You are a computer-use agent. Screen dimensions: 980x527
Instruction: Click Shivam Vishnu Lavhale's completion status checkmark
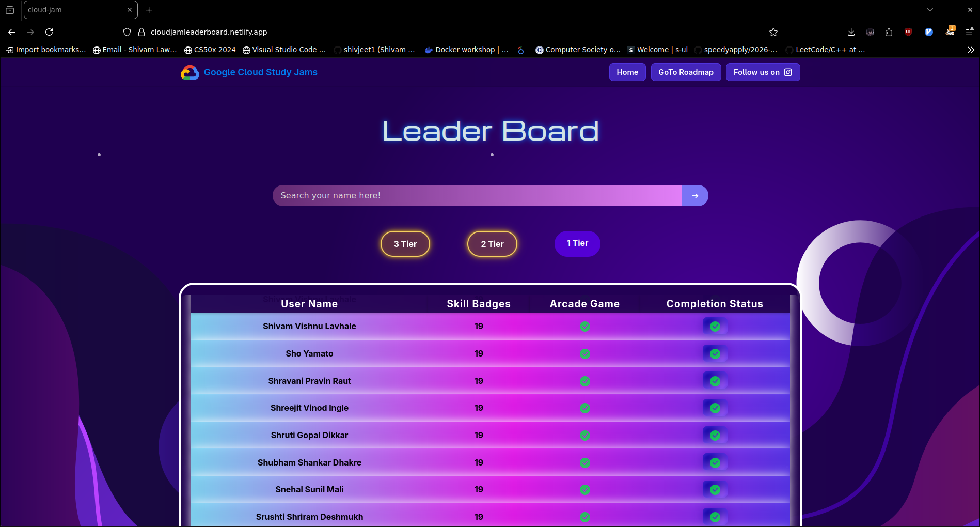coord(715,327)
